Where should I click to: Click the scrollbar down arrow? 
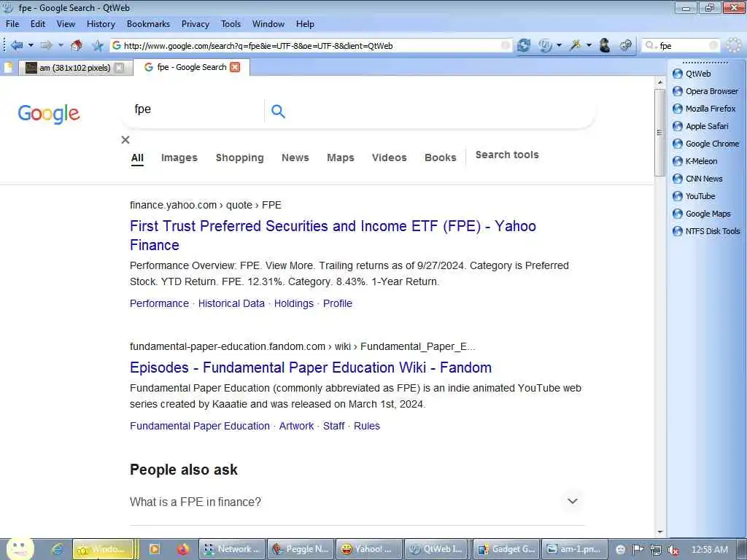659,532
